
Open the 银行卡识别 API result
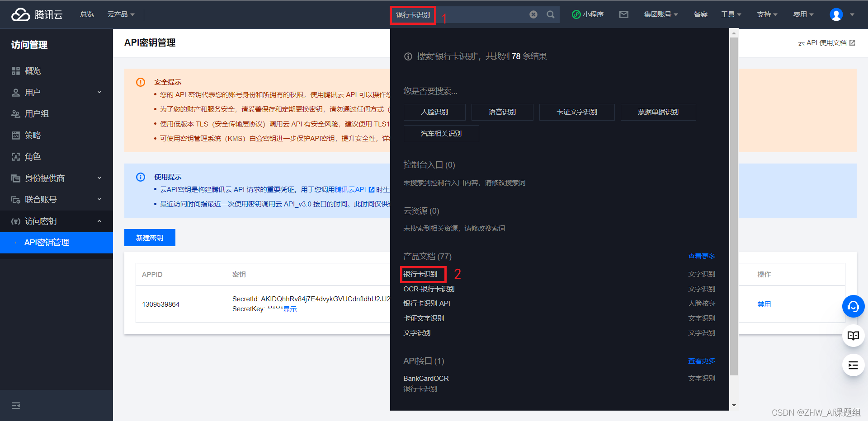click(x=427, y=304)
